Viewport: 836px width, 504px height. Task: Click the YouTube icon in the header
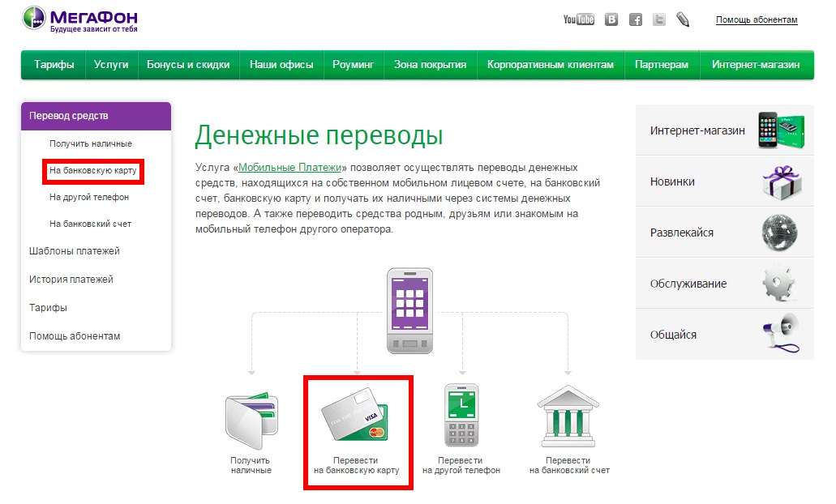click(578, 18)
